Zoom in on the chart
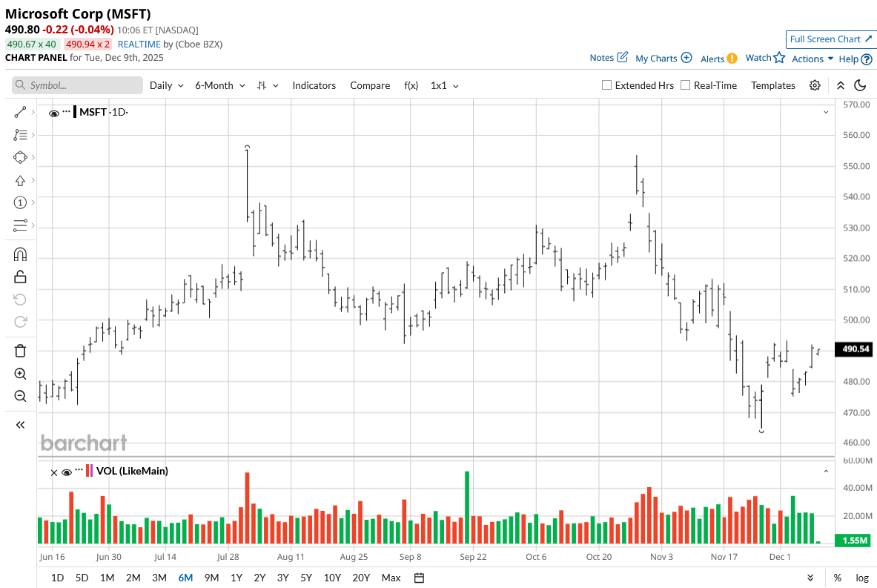Image resolution: width=877 pixels, height=588 pixels. (20, 374)
